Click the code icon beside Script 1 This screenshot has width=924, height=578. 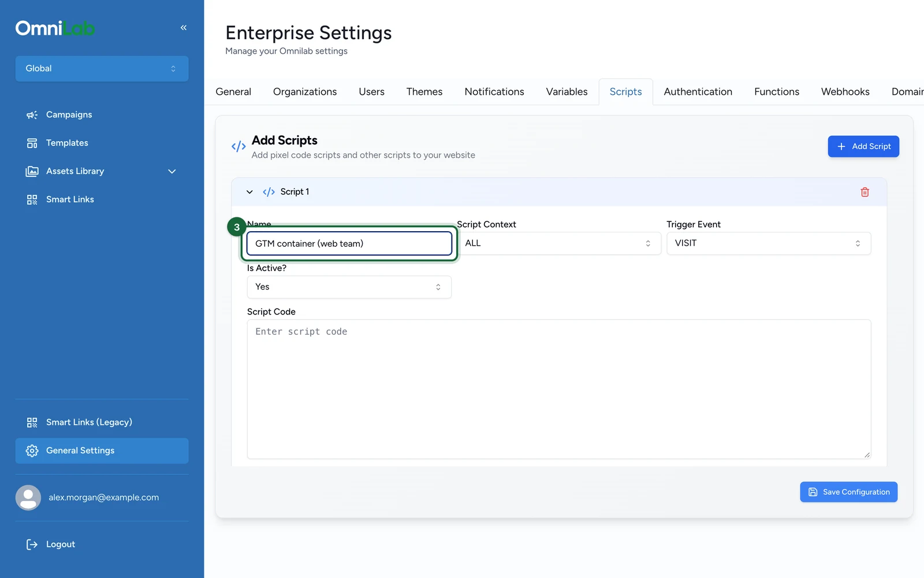pos(269,192)
